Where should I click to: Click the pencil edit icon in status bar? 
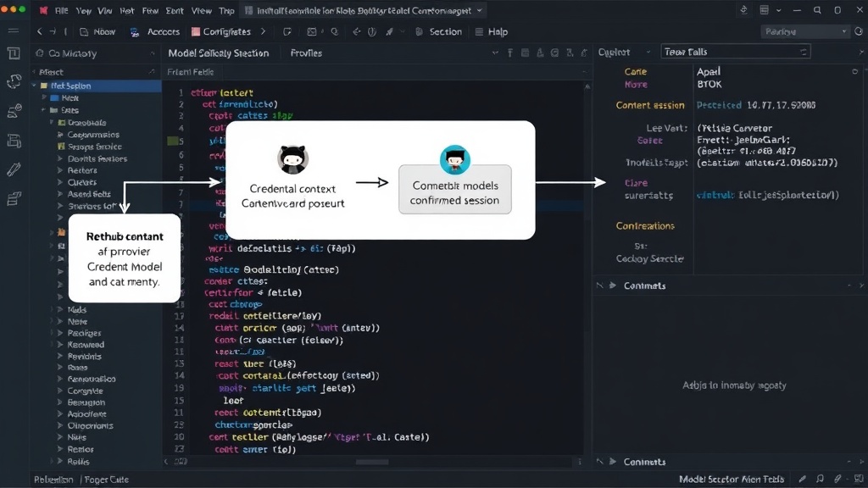pos(802,480)
